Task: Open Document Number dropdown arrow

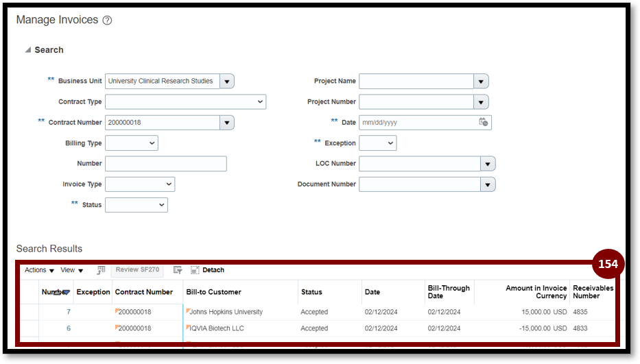Action: tap(488, 185)
